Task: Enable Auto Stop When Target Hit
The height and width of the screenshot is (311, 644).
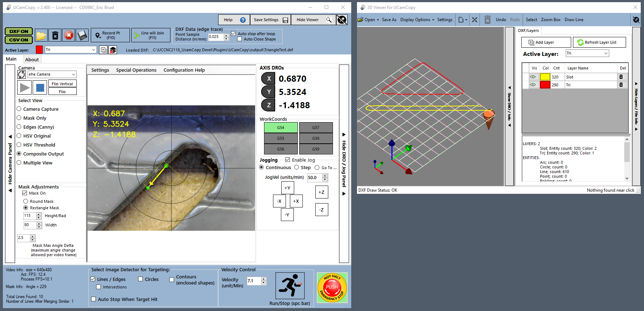Action: point(94,299)
